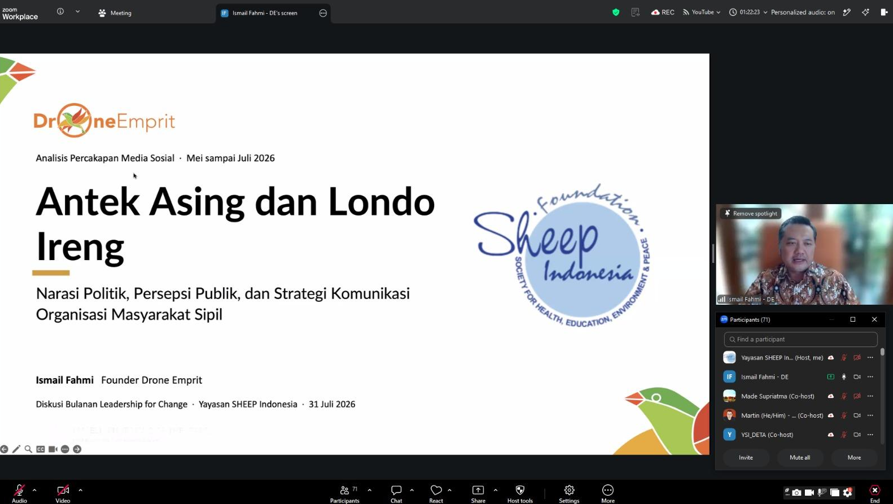Open More options in meeting toolbar

point(608,493)
